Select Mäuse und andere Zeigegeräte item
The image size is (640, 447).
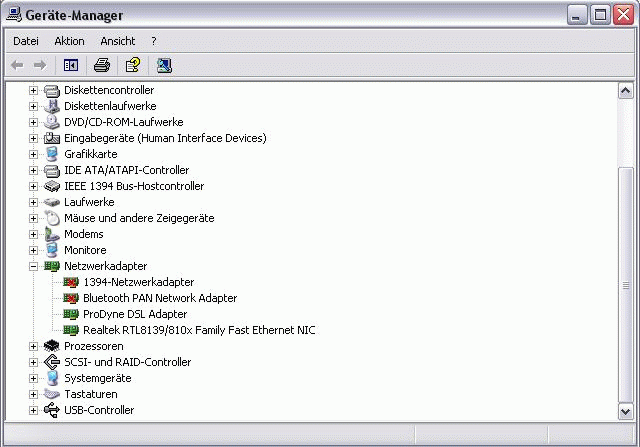[x=139, y=218]
